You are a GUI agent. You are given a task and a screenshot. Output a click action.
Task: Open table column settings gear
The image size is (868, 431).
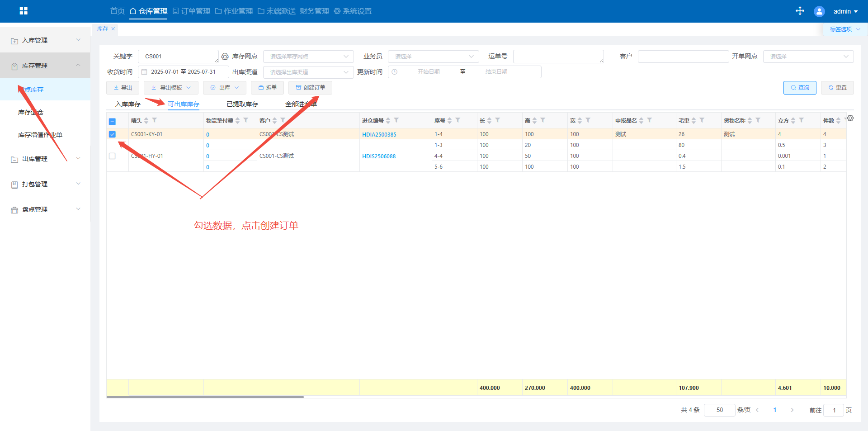(x=850, y=118)
